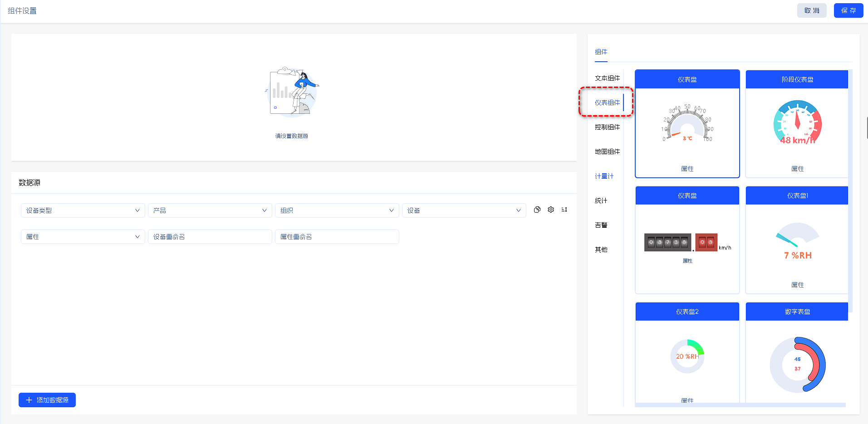Select the 阶段仪表盘 gauge thumbnail
Screen dimensions: 868x424
pos(797,124)
